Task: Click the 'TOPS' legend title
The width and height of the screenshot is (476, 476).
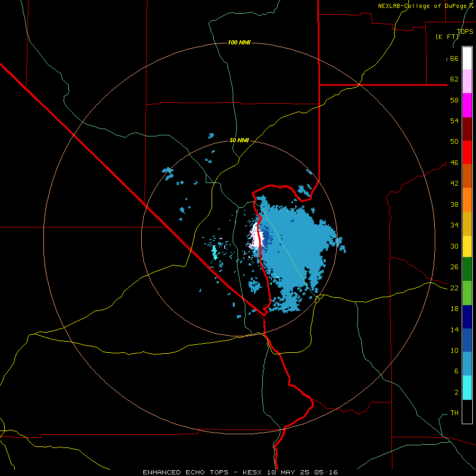Action: (465, 32)
